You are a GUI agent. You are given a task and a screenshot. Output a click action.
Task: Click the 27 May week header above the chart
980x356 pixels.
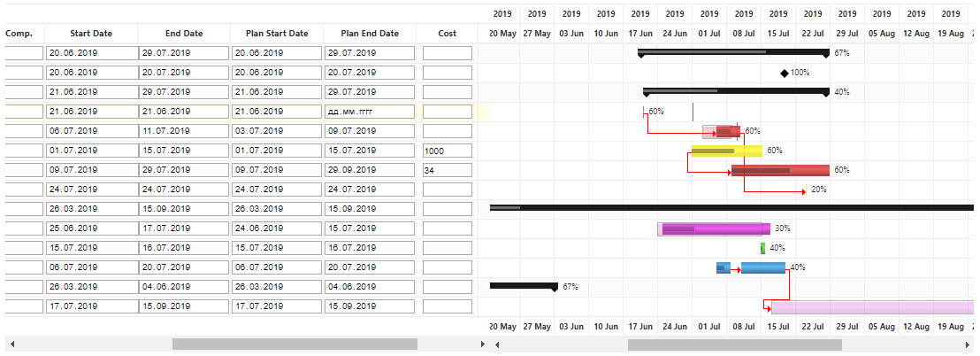(x=537, y=34)
